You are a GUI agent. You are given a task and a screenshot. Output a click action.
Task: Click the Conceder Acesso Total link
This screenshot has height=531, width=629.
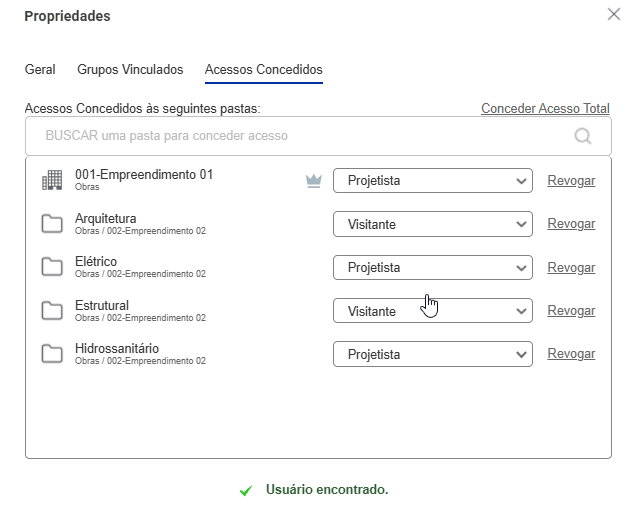[545, 108]
